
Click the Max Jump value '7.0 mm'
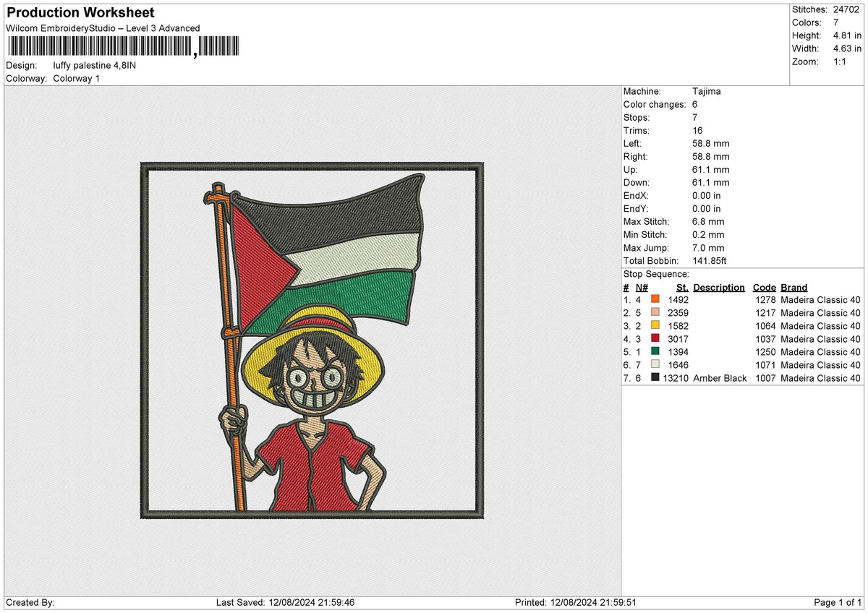[x=708, y=247]
